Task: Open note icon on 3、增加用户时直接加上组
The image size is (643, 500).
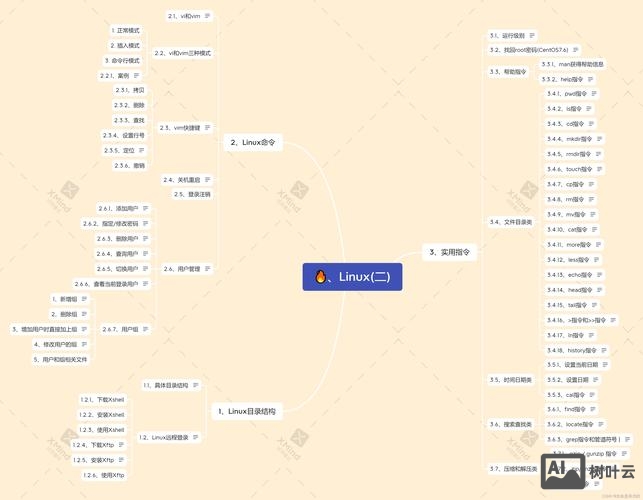Action: click(x=84, y=329)
